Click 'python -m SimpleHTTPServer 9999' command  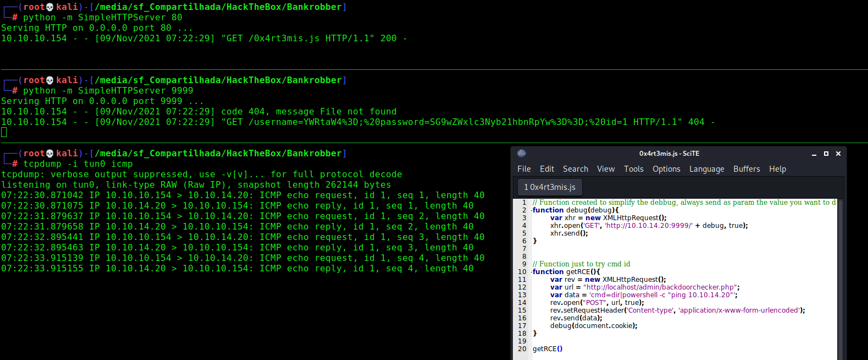[108, 91]
